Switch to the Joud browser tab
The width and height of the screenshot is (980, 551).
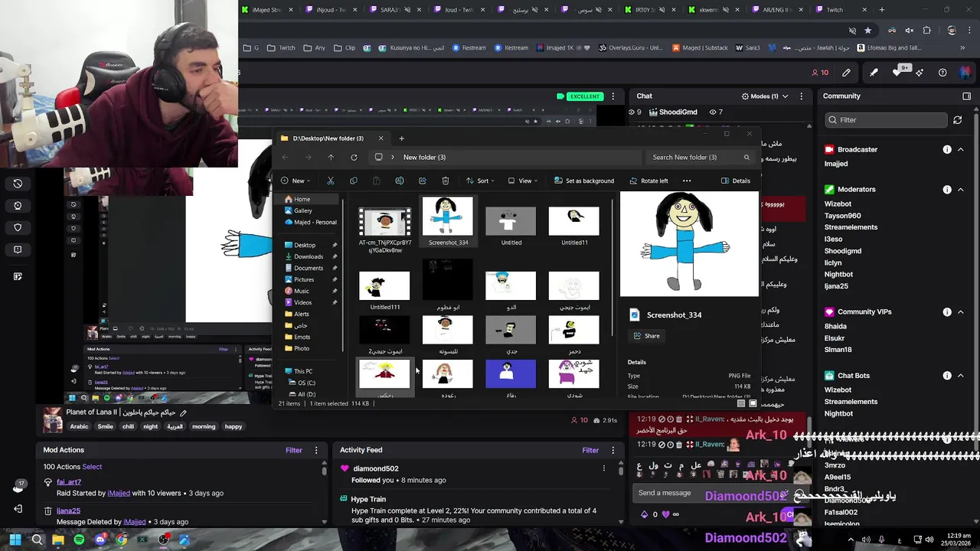click(x=459, y=10)
